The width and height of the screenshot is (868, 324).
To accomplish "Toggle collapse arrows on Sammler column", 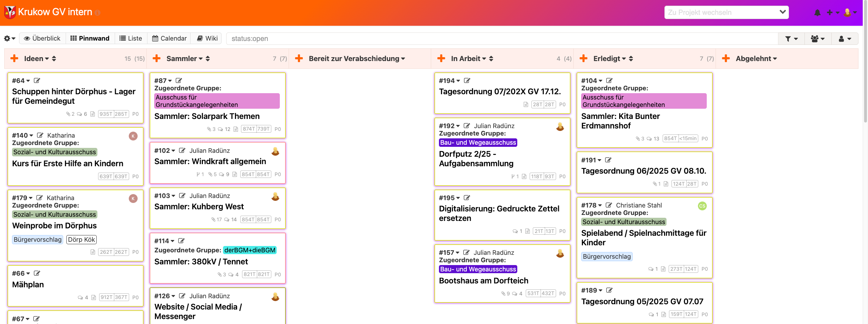I will point(208,59).
